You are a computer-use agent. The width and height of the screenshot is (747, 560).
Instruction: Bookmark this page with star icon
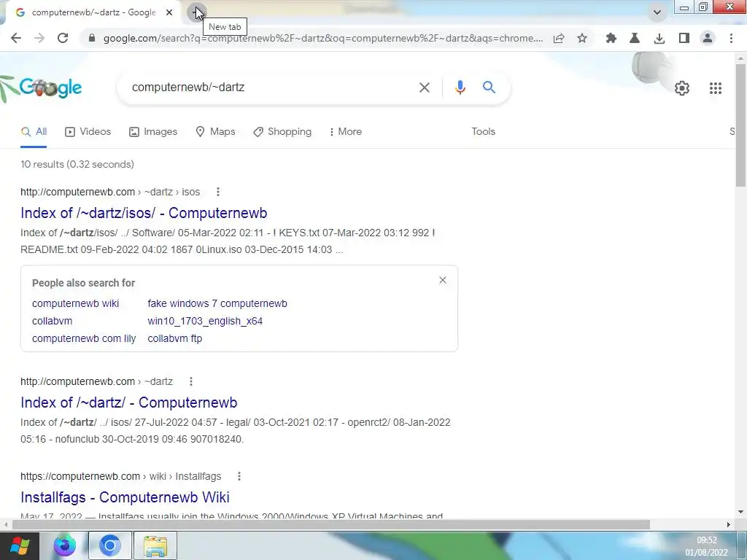coord(582,38)
